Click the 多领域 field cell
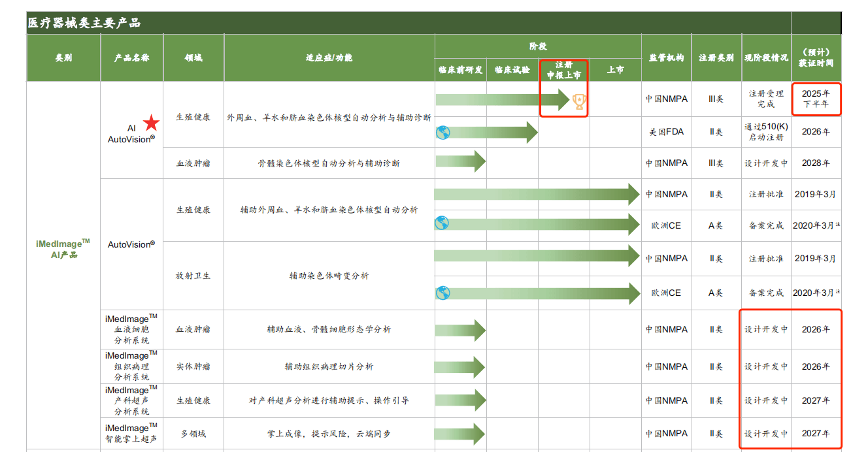This screenshot has width=868, height=452. coord(193,434)
